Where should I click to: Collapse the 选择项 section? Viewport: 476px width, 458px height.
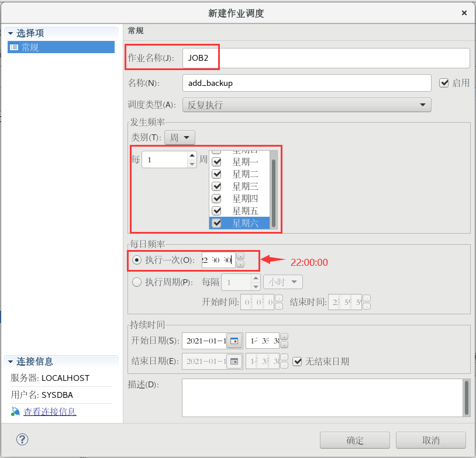pyautogui.click(x=11, y=33)
